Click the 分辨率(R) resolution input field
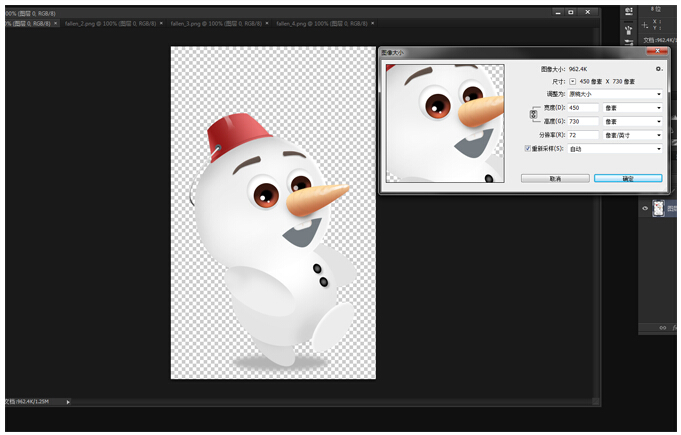Screen dimensions: 681x435 point(583,135)
